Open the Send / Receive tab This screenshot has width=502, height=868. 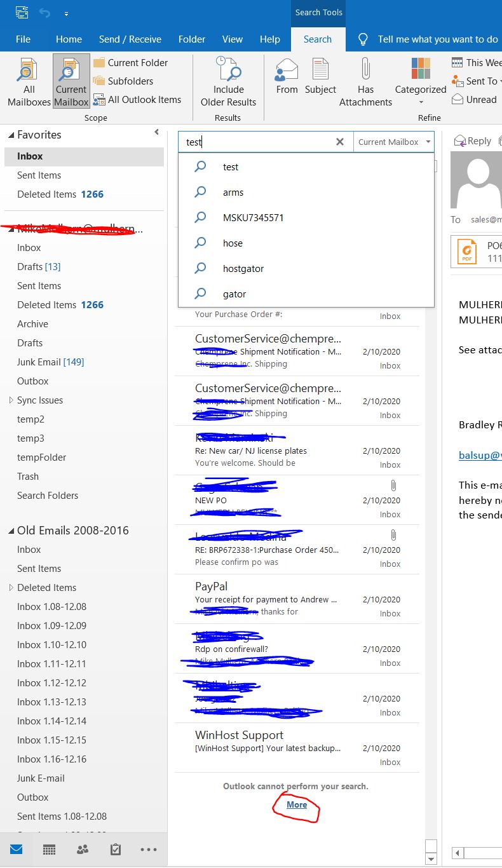[x=130, y=39]
